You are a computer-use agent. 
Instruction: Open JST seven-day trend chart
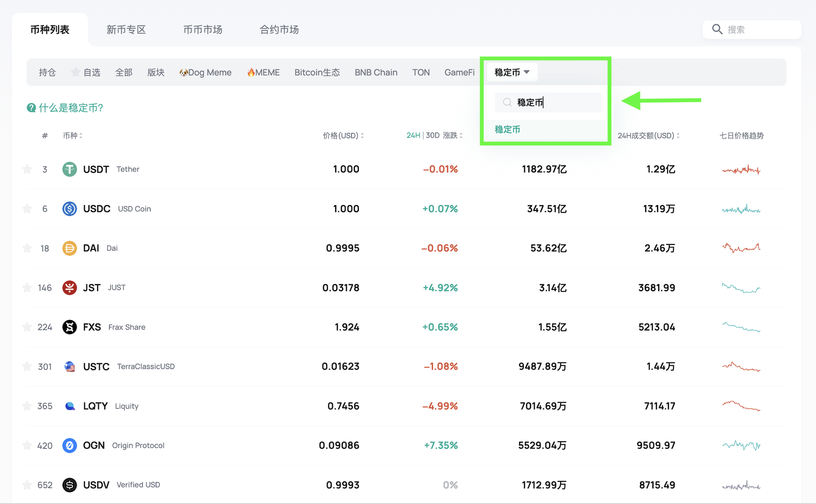tap(741, 288)
